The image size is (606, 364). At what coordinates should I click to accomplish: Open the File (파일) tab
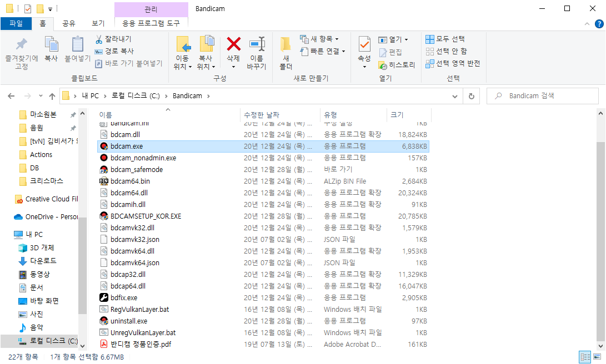click(16, 23)
